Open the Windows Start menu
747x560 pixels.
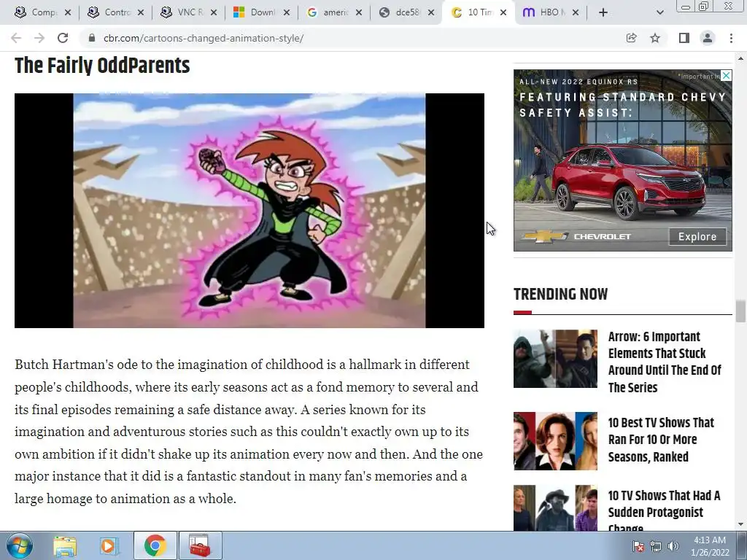20,545
